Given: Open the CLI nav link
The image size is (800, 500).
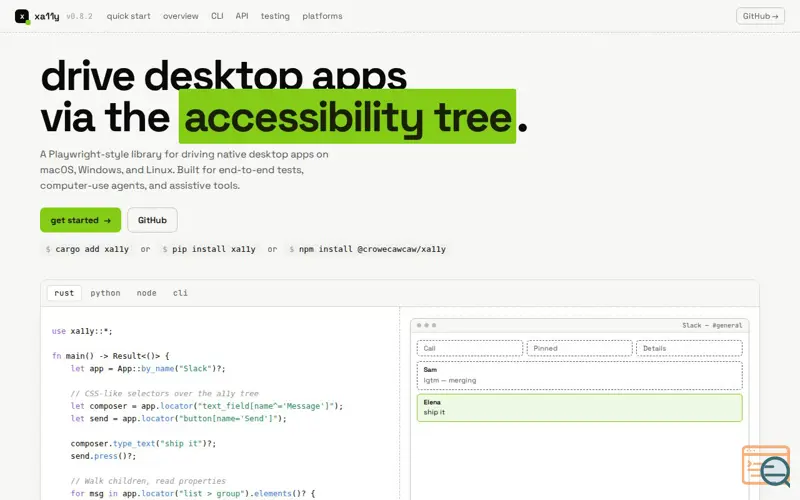Looking at the screenshot, I should [x=217, y=16].
